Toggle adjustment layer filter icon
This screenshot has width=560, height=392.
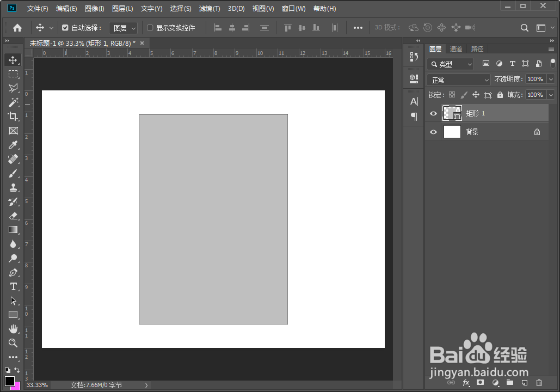[499, 64]
